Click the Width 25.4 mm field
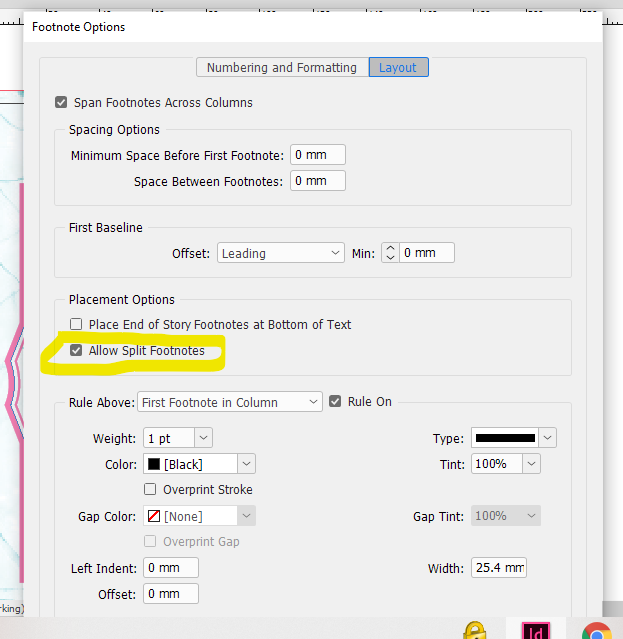This screenshot has height=639, width=623. [x=499, y=568]
